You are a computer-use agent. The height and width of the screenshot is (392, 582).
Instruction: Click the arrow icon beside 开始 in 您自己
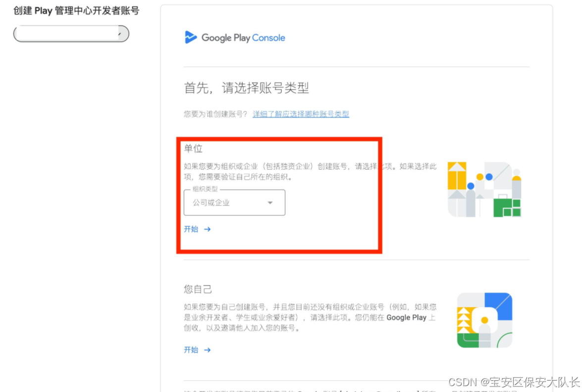pyautogui.click(x=207, y=350)
